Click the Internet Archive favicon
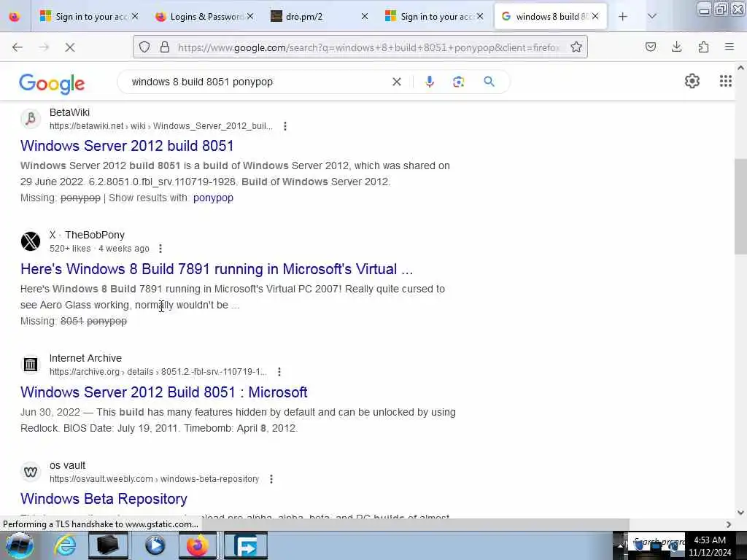The height and width of the screenshot is (560, 747). tap(31, 365)
